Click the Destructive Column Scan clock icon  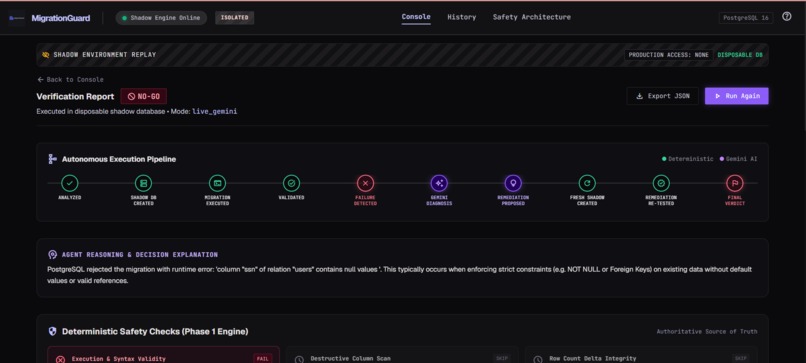(x=299, y=359)
